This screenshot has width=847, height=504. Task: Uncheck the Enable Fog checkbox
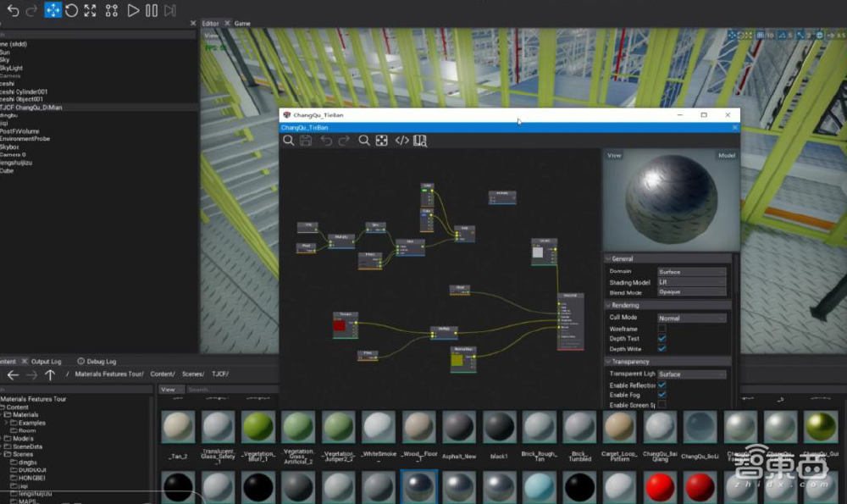tap(662, 396)
